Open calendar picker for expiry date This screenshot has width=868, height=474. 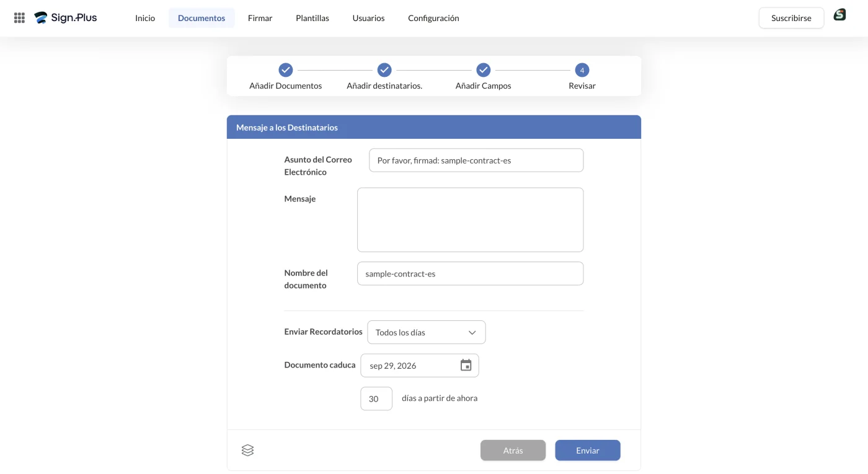point(466,366)
